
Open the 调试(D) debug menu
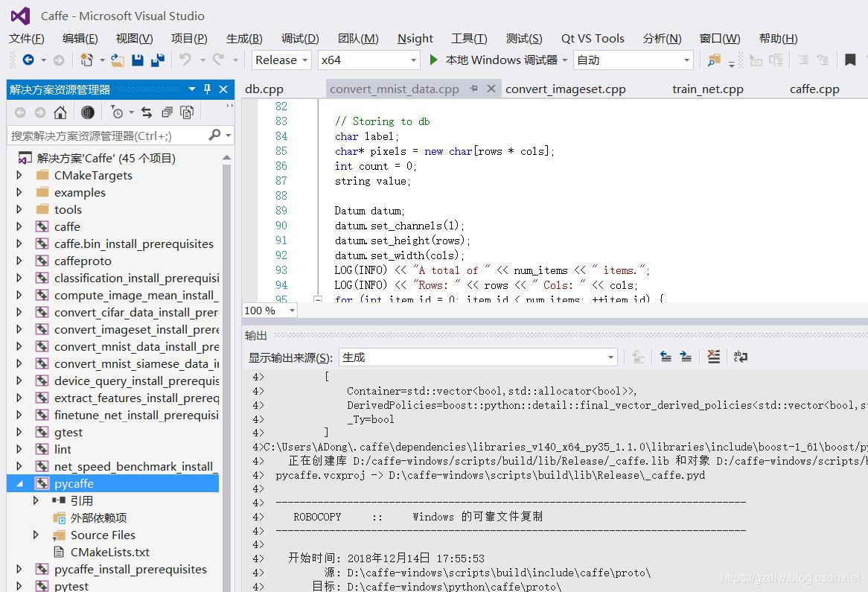(x=300, y=38)
